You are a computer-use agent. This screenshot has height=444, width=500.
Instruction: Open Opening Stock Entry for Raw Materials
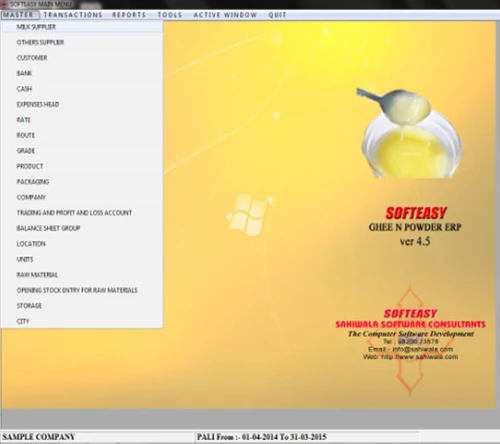point(82,290)
